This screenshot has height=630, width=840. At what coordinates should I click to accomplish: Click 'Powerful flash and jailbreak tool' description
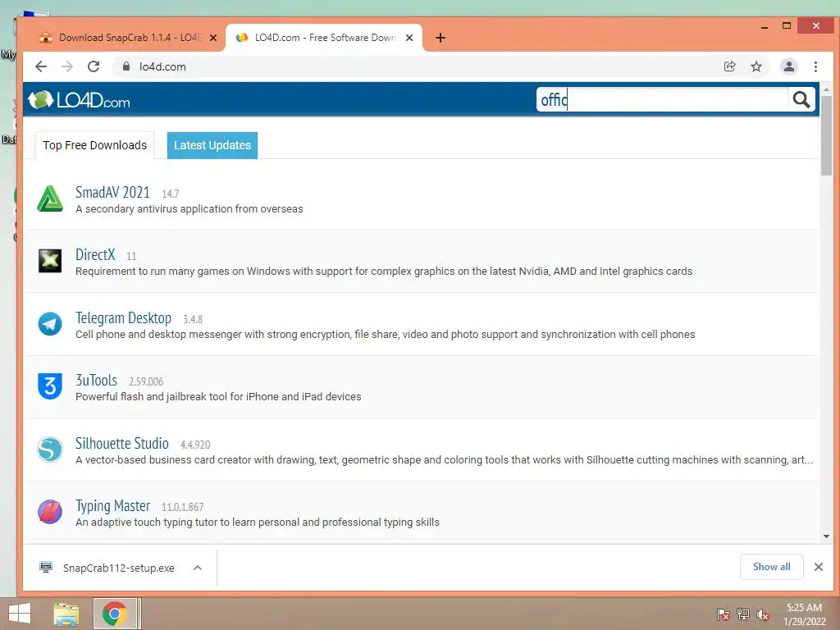tap(218, 397)
